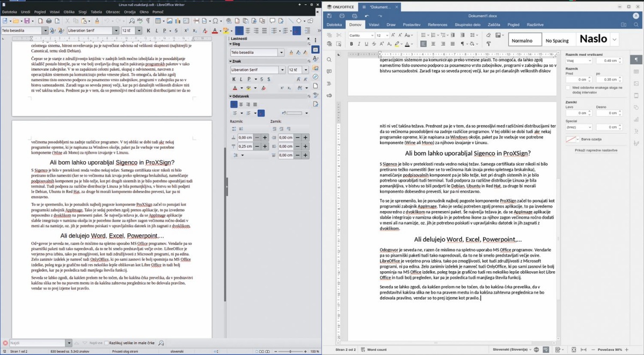
Task: Click the 'Pred' spacing value field
Action: (x=579, y=79)
